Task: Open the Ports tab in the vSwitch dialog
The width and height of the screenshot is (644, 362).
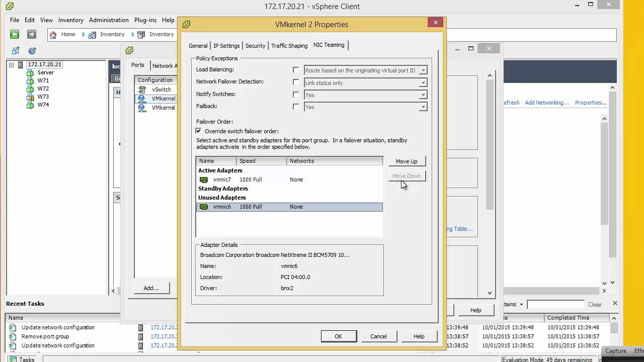Action: (138, 65)
